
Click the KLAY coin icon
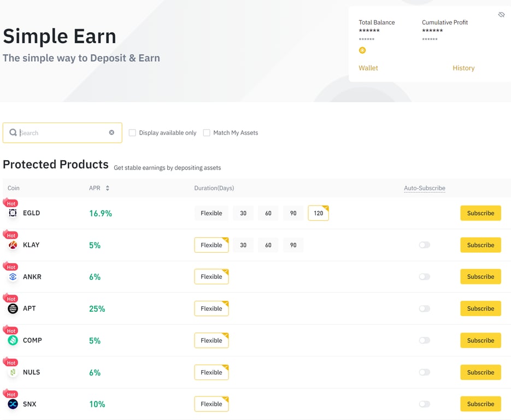[12, 245]
